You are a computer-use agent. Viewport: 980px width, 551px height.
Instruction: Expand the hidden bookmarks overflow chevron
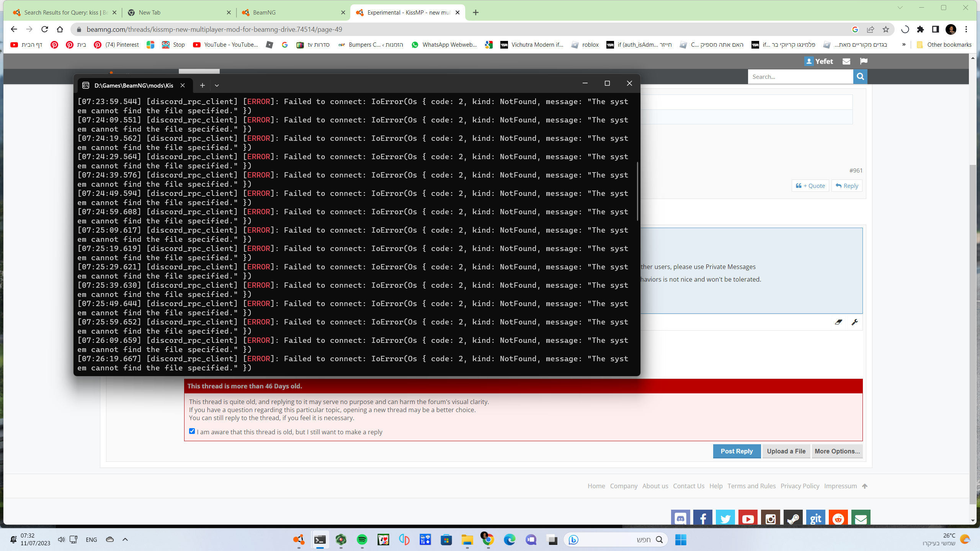tap(904, 45)
